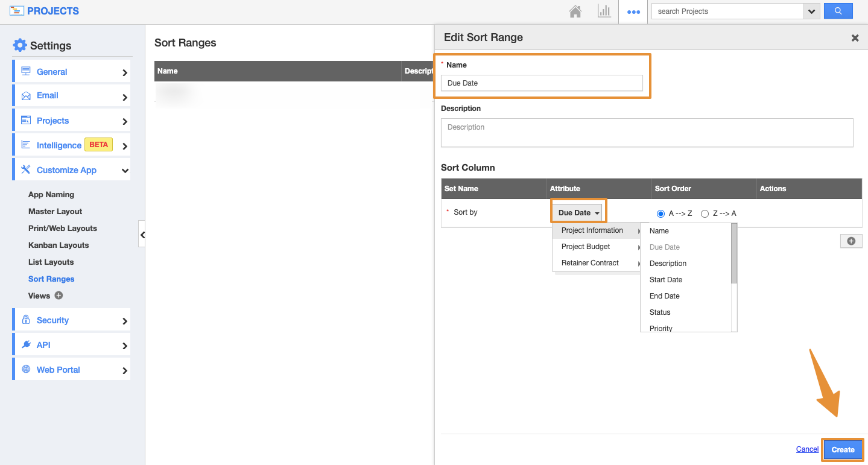Click the Cancel link
This screenshot has width=868, height=465.
pyautogui.click(x=807, y=449)
